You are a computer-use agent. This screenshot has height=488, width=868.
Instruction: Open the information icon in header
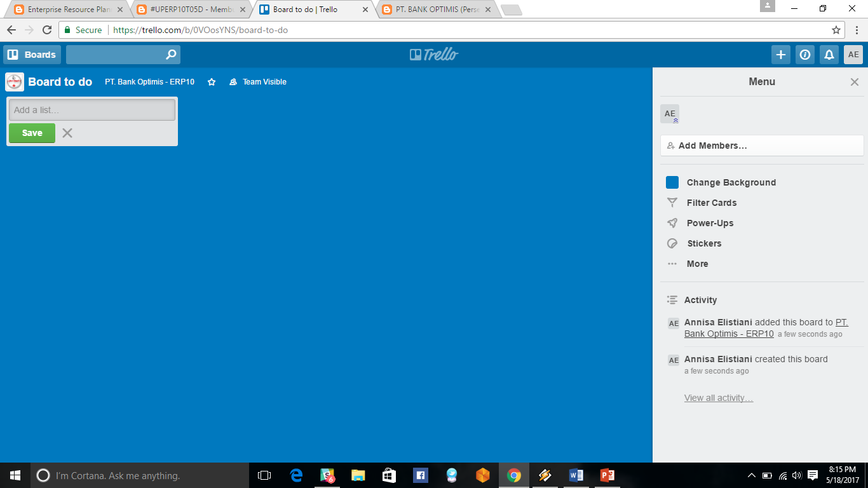click(x=805, y=55)
